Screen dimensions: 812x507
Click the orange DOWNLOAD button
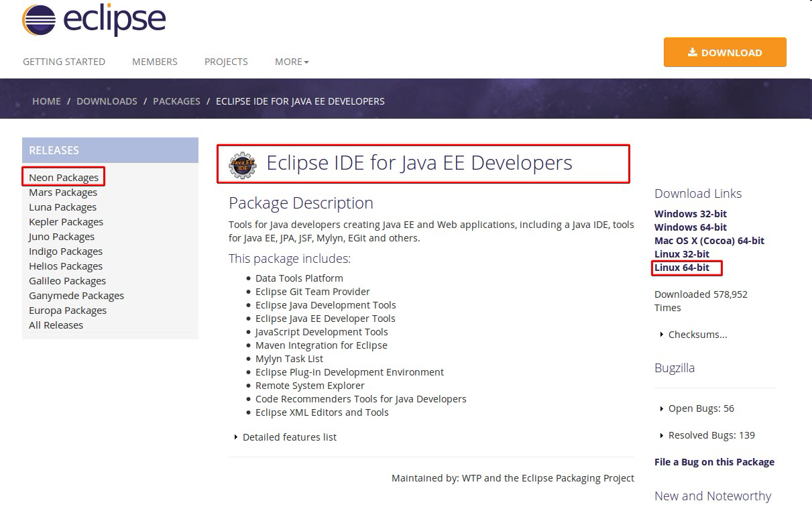tap(725, 52)
